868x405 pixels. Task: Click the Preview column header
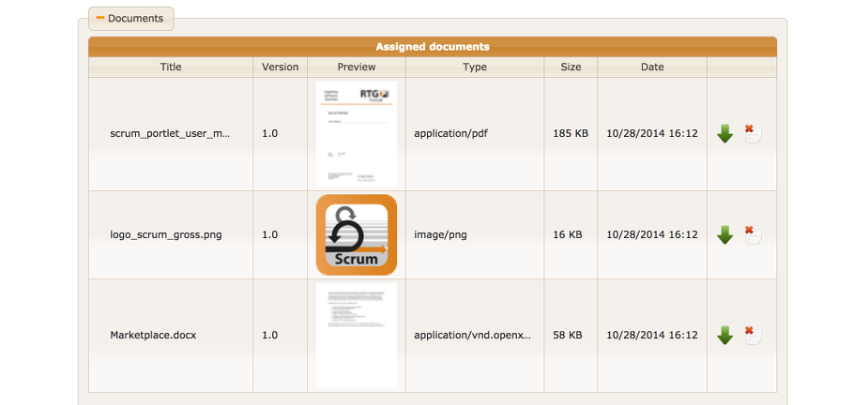pos(357,67)
